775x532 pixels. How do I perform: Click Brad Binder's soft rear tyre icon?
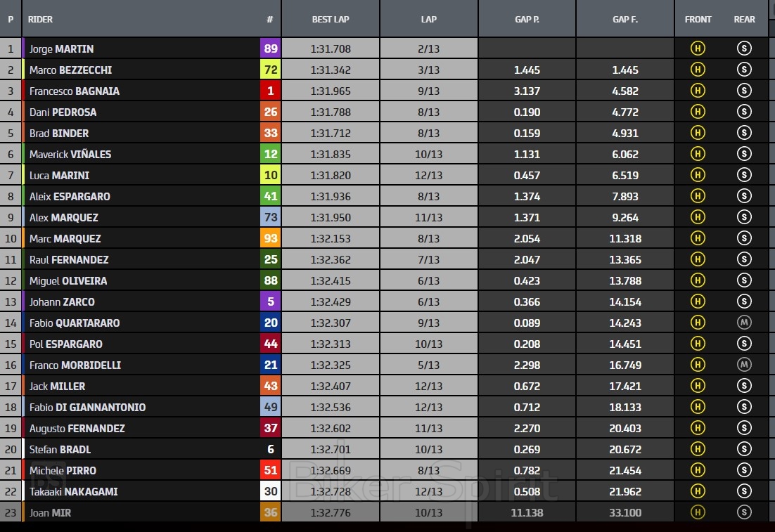click(744, 133)
